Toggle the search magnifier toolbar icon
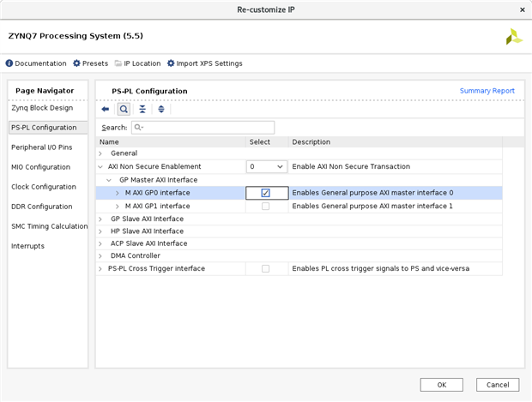 (x=124, y=109)
